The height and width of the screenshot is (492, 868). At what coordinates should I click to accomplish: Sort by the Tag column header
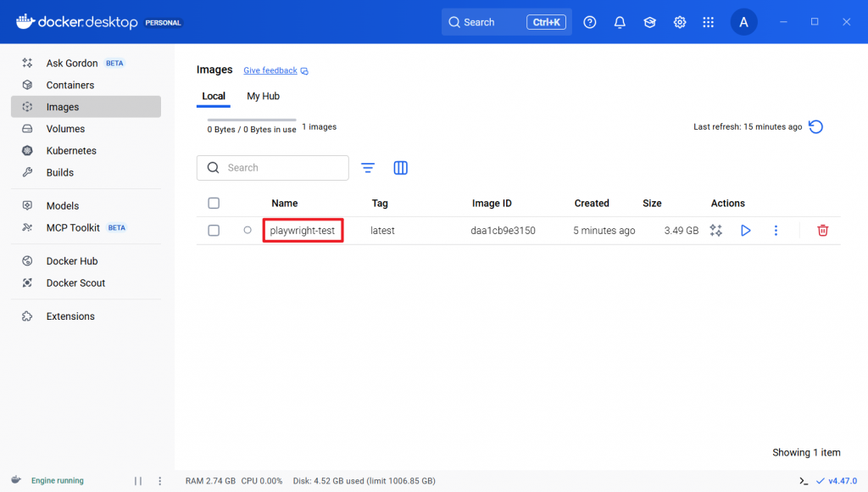click(x=380, y=204)
